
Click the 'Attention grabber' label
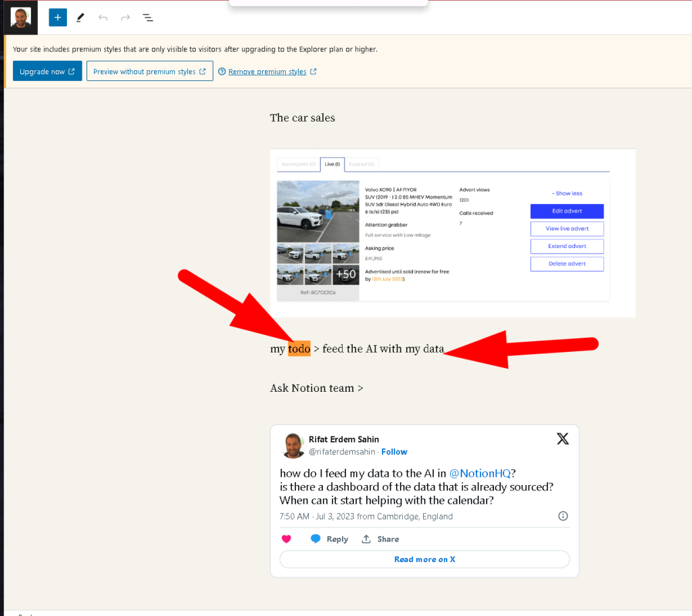pos(386,225)
